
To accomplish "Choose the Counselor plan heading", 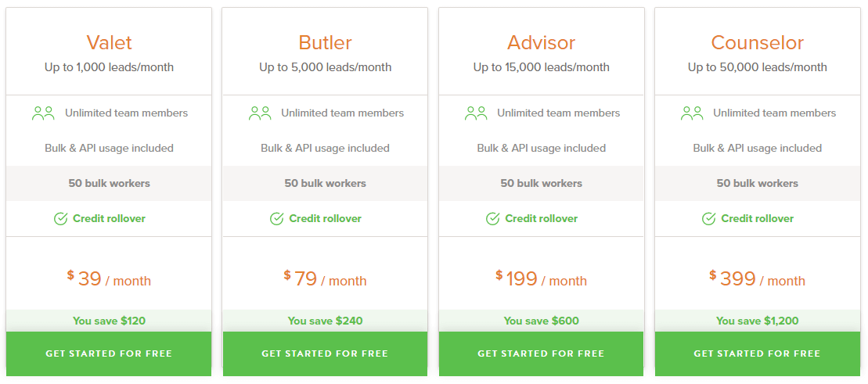I will 758,42.
